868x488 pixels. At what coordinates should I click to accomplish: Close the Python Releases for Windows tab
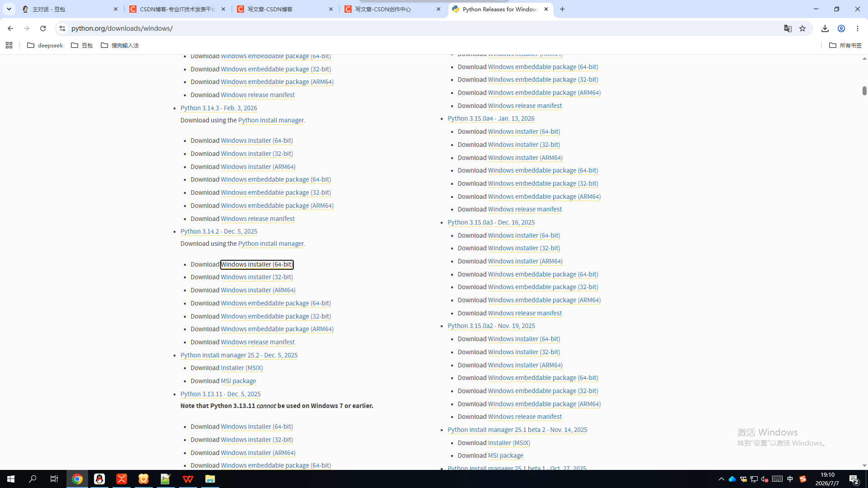pos(546,9)
